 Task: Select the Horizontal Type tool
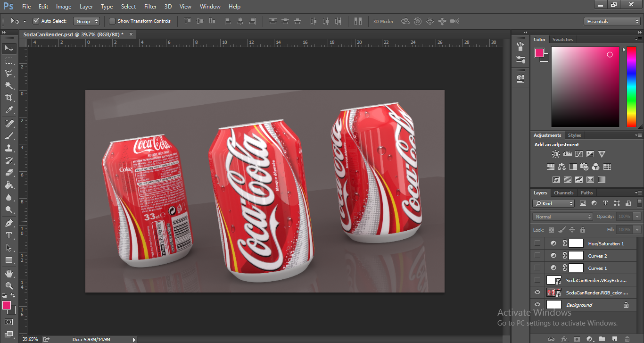(9, 235)
